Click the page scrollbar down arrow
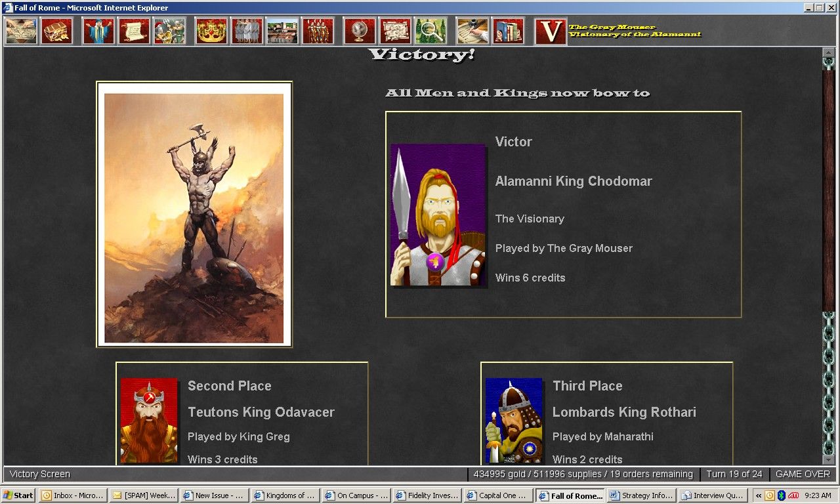840x504 pixels. pyautogui.click(x=829, y=460)
